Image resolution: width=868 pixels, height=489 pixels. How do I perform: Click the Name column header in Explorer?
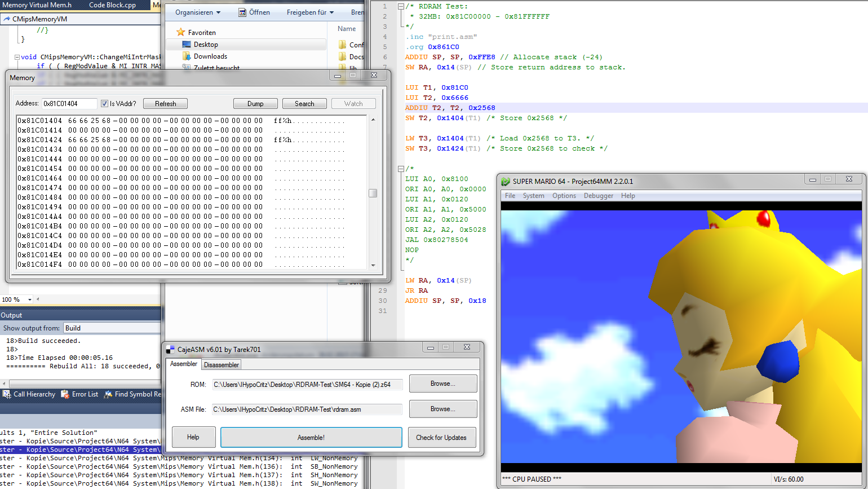(347, 29)
